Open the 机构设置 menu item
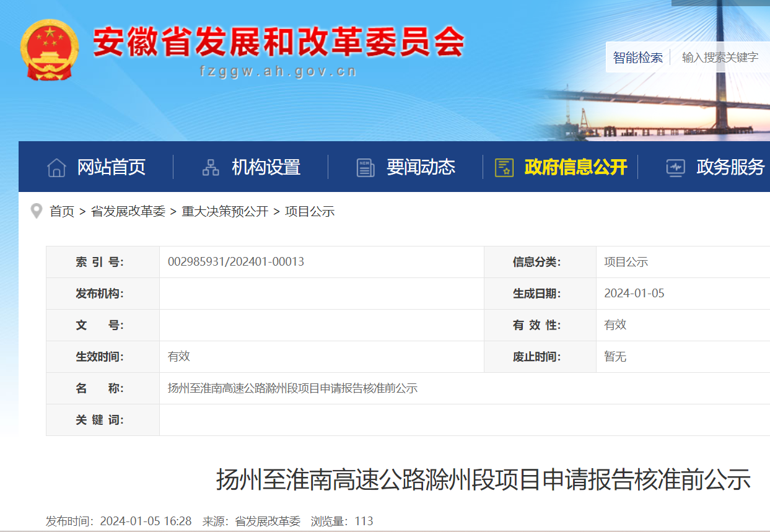The image size is (770, 532). pyautogui.click(x=266, y=167)
